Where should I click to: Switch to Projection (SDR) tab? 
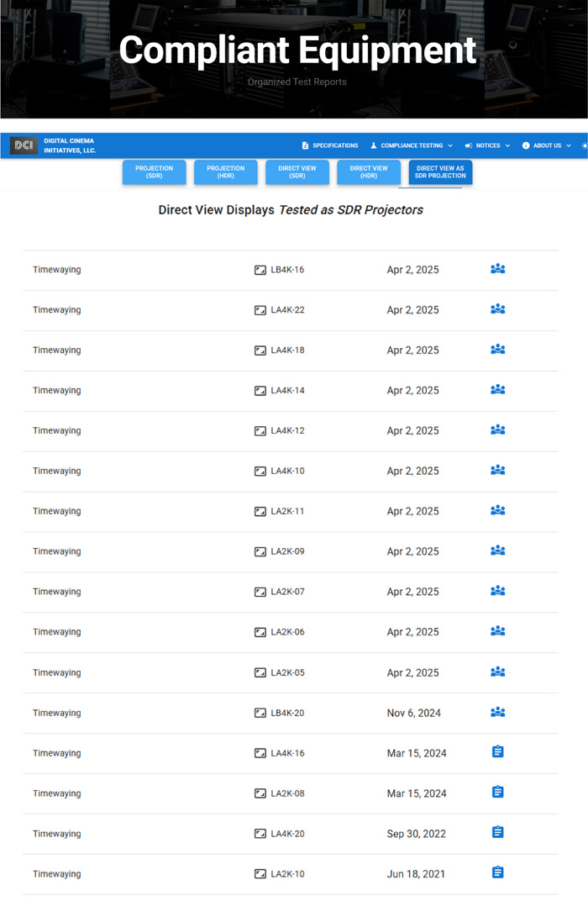[x=154, y=172]
